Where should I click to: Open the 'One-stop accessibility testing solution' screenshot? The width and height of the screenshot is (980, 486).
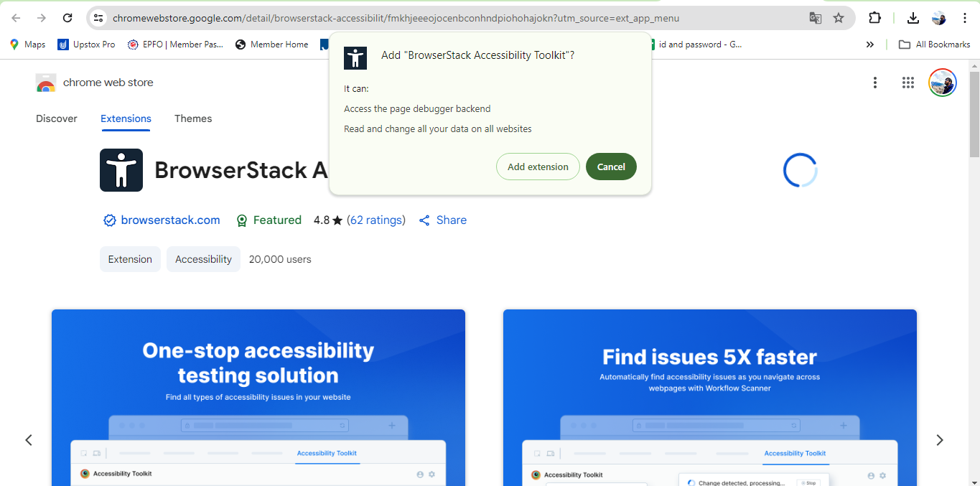tap(258, 398)
